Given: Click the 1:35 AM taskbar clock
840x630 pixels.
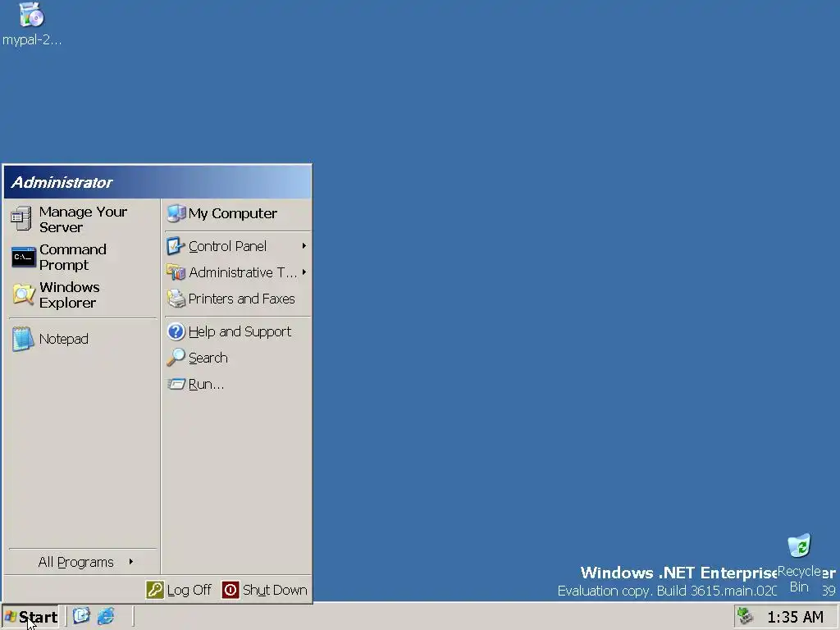Looking at the screenshot, I should click(x=796, y=617).
